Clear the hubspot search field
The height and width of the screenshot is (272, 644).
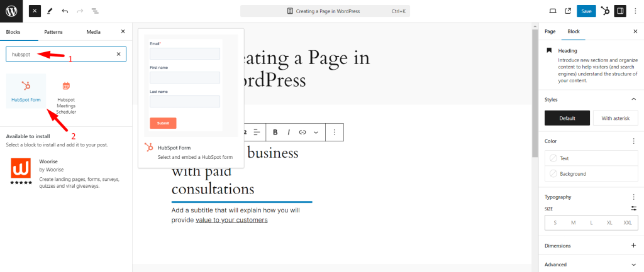click(119, 54)
